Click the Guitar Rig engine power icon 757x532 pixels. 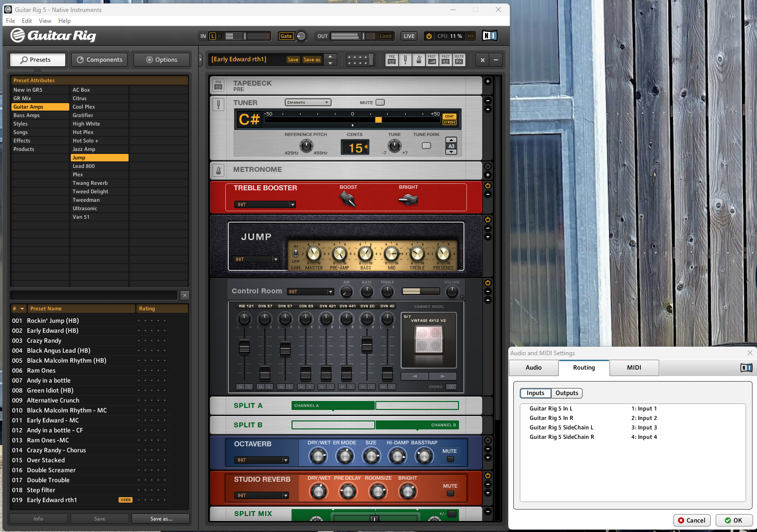(429, 36)
